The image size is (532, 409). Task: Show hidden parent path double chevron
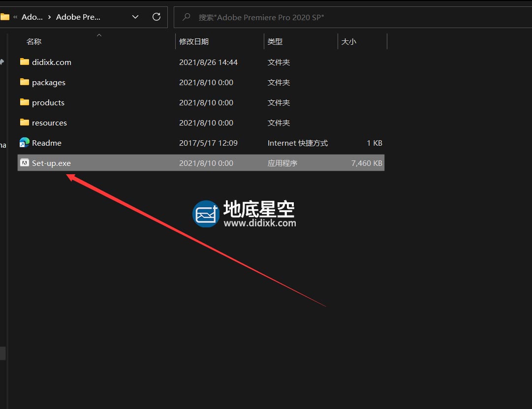coord(15,17)
